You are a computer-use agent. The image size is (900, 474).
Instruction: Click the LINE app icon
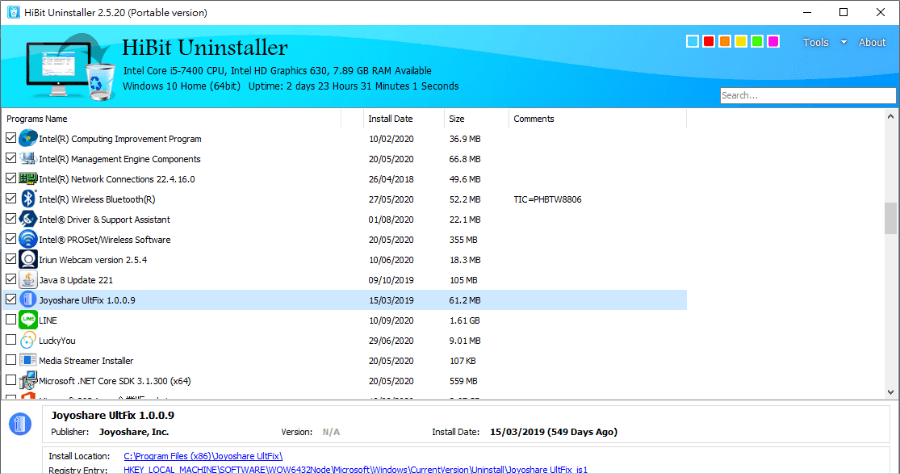point(28,320)
